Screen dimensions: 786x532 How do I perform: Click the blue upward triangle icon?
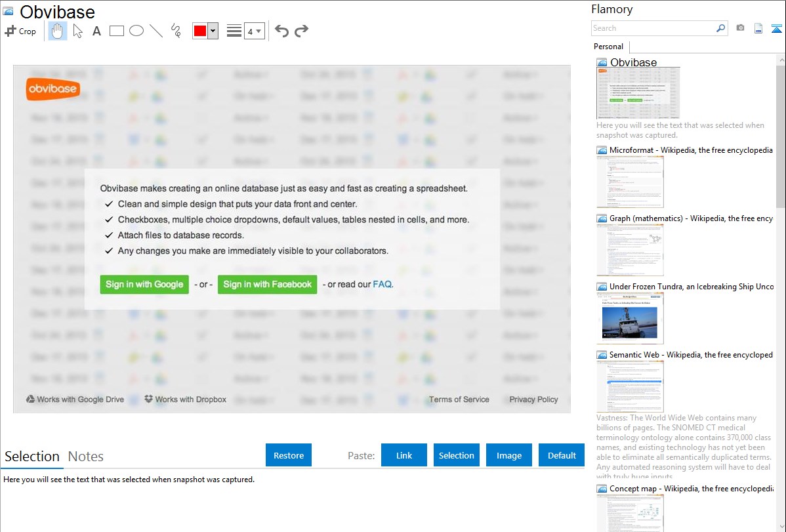coord(776,29)
